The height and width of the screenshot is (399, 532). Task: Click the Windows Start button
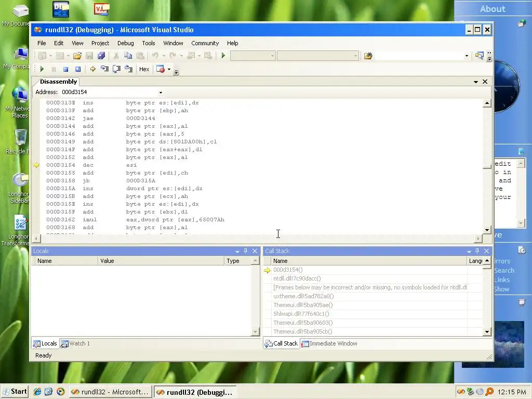[x=15, y=392]
